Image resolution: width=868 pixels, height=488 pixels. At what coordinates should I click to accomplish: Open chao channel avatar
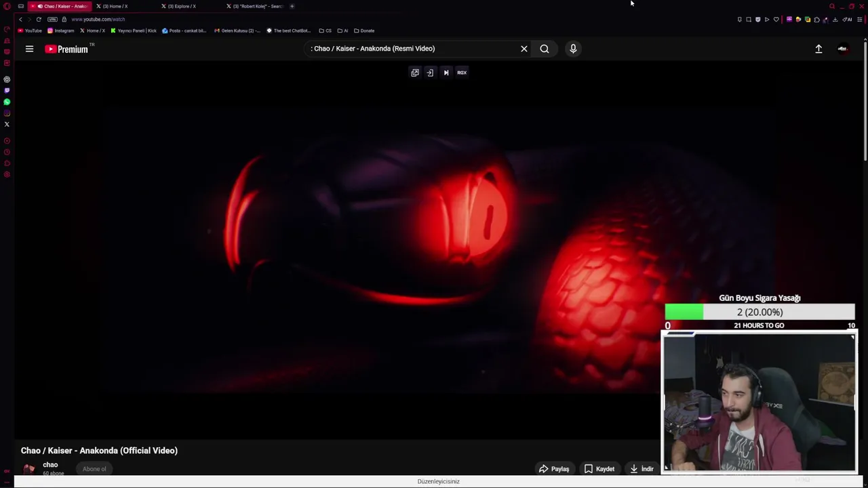point(29,469)
